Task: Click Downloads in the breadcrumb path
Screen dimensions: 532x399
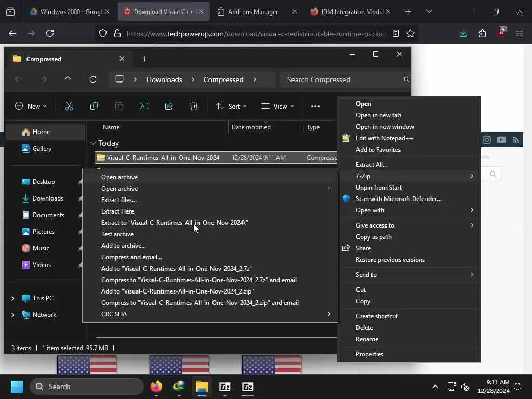Action: click(164, 79)
